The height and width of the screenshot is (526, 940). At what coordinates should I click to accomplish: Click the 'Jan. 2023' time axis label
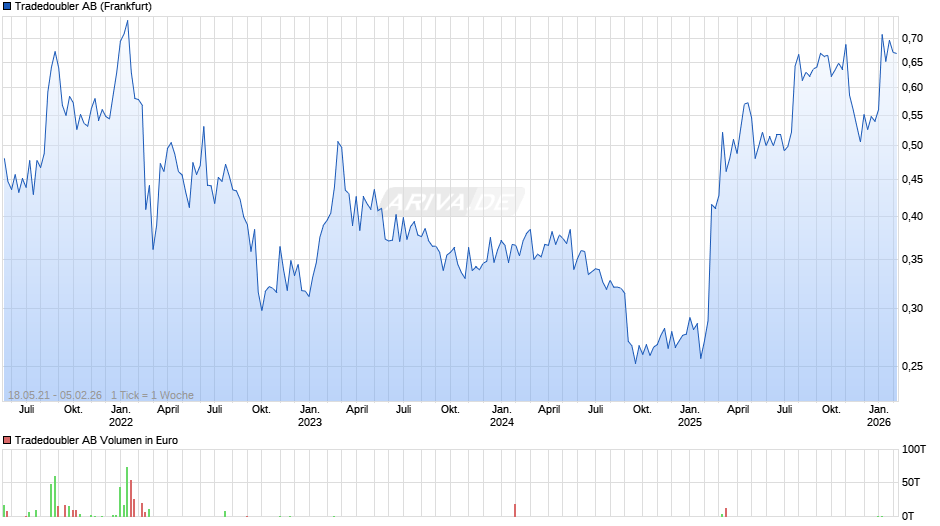309,416
